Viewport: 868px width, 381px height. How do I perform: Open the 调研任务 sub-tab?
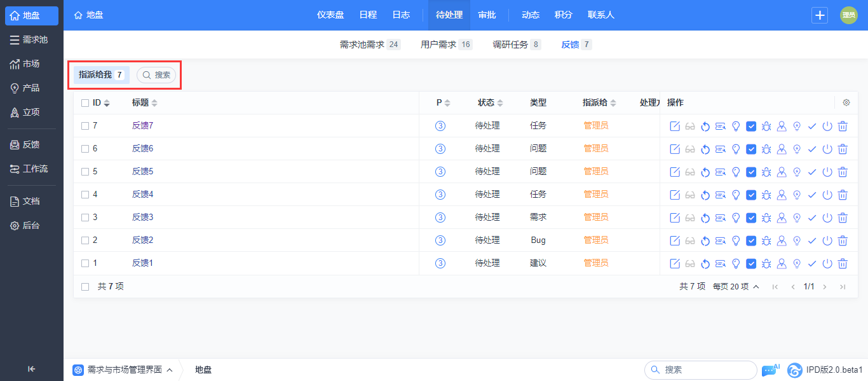coord(517,45)
